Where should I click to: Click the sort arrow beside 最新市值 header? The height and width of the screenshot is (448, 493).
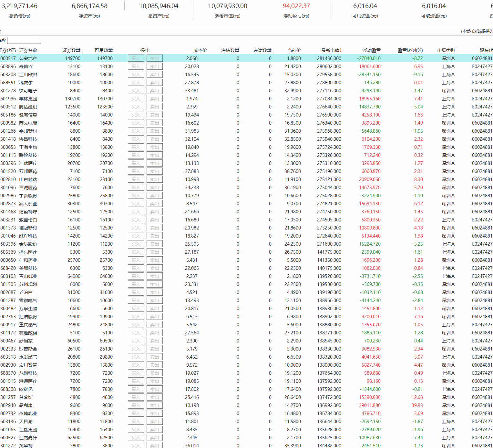[x=341, y=50]
